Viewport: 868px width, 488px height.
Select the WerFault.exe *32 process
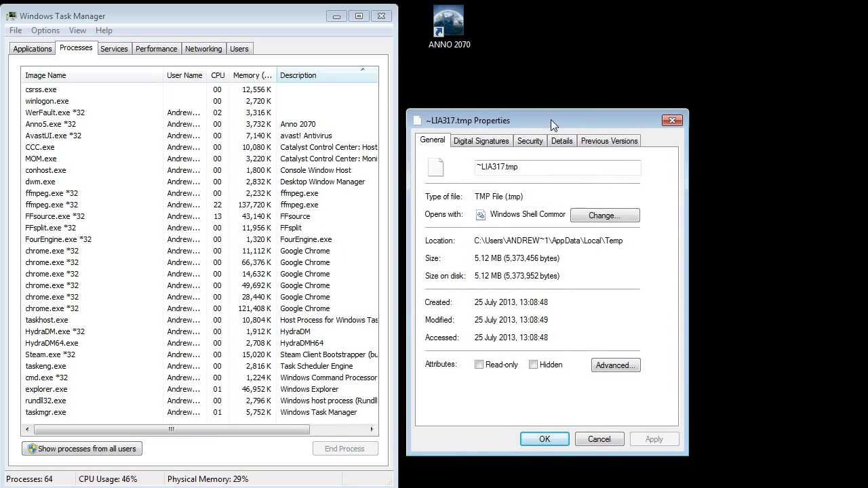pyautogui.click(x=199, y=113)
